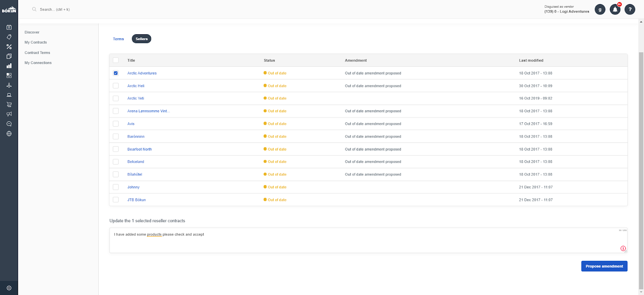Open the percent icon in sidebar

9,47
